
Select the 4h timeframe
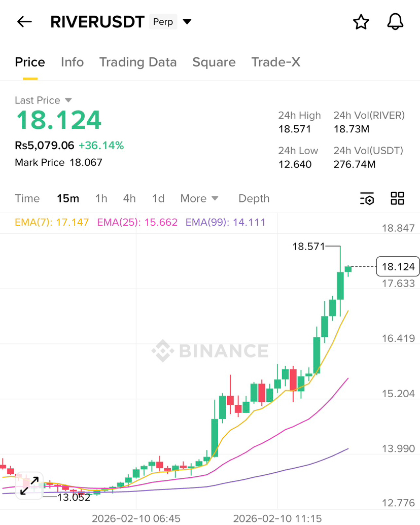pos(129,198)
